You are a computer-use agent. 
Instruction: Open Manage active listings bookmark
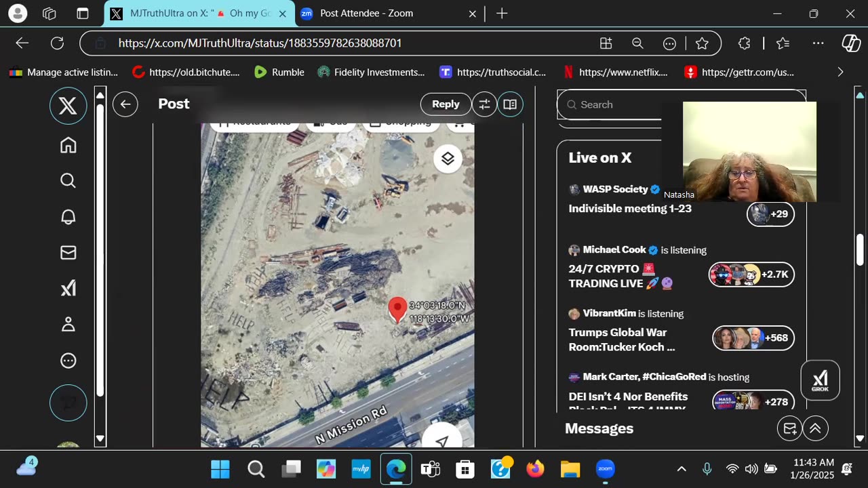pyautogui.click(x=63, y=72)
